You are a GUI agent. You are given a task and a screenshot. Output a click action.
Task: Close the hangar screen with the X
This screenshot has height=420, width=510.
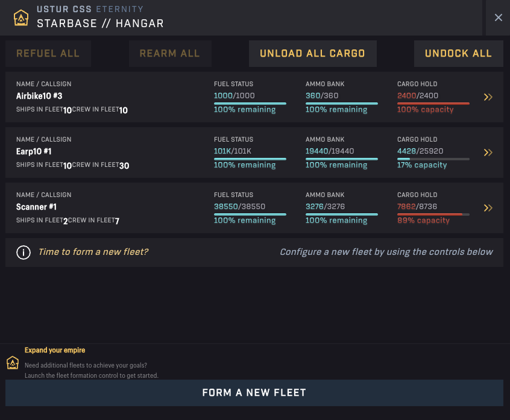[498, 17]
